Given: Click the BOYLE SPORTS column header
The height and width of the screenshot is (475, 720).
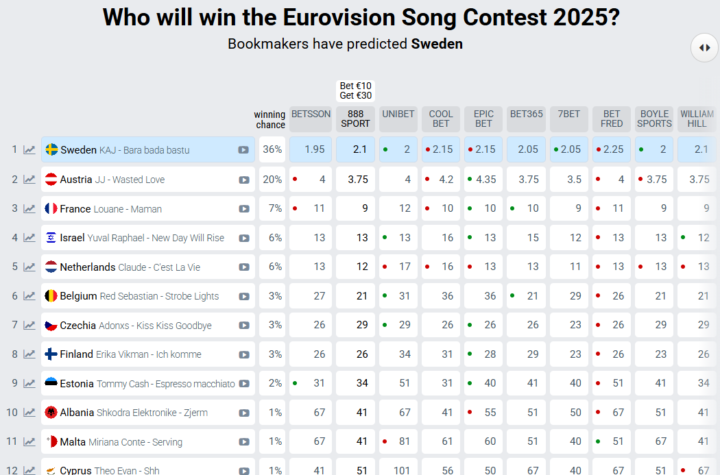Looking at the screenshot, I should [654, 119].
